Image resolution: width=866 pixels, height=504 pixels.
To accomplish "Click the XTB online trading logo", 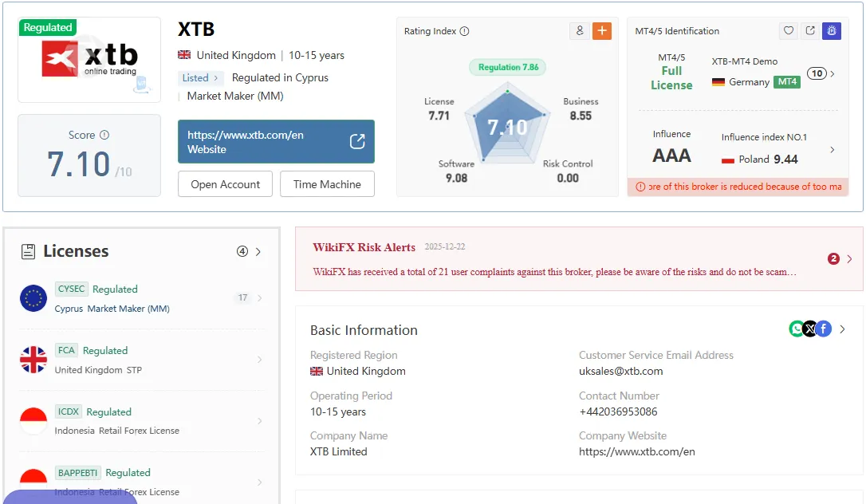I will (x=89, y=59).
